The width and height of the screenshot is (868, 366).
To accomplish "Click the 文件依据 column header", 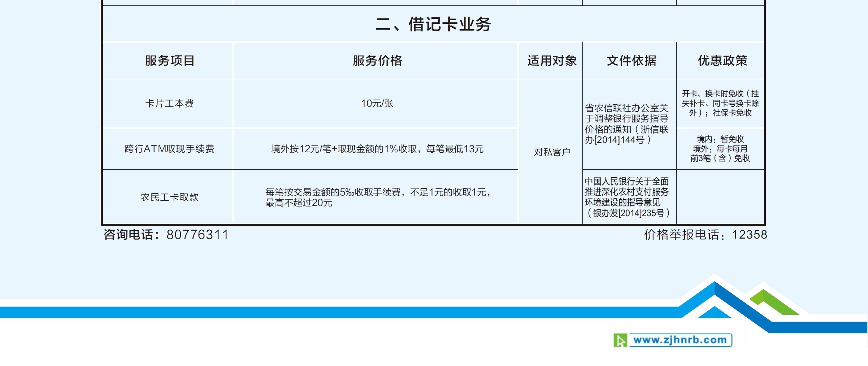I will click(631, 61).
